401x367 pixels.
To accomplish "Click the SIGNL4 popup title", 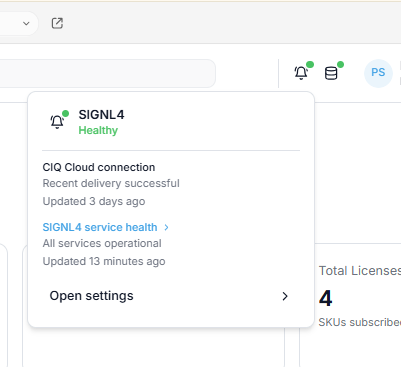I will (101, 115).
